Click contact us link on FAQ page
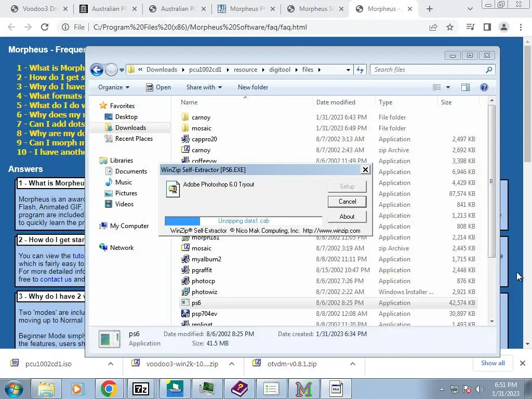Viewport: 532px width, 399px height. point(56,280)
